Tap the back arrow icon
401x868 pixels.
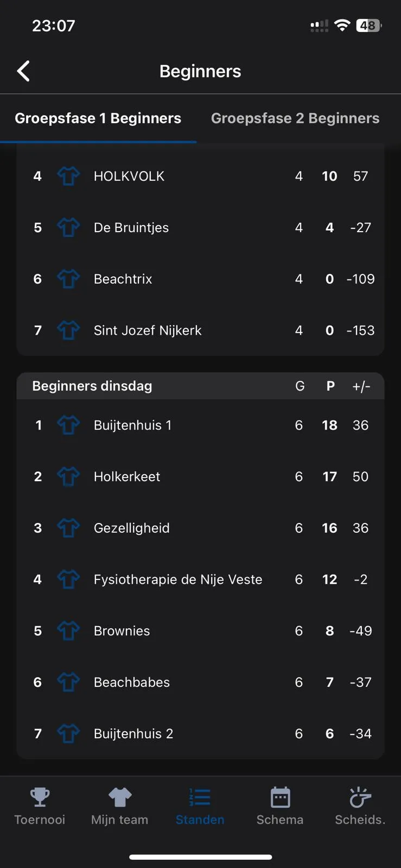click(23, 71)
